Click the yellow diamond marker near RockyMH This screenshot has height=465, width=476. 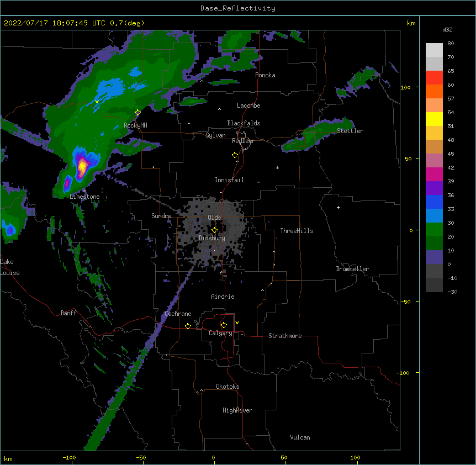[137, 113]
